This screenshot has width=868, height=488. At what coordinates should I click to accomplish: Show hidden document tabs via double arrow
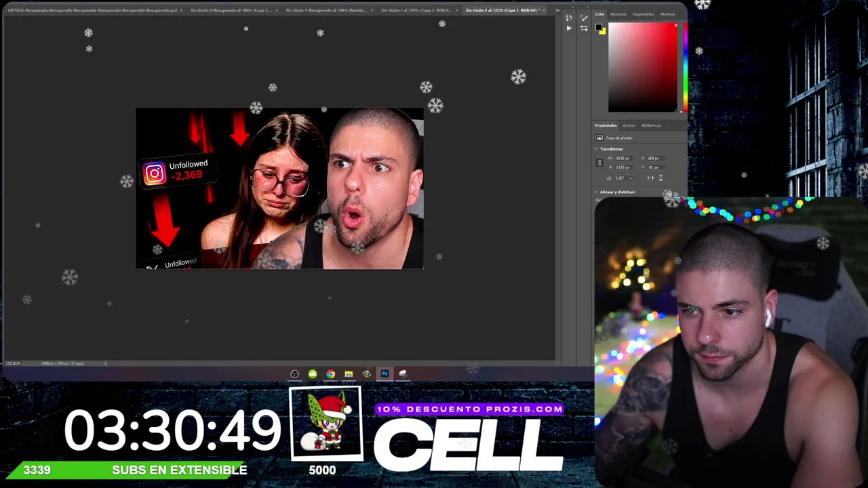pos(557,10)
